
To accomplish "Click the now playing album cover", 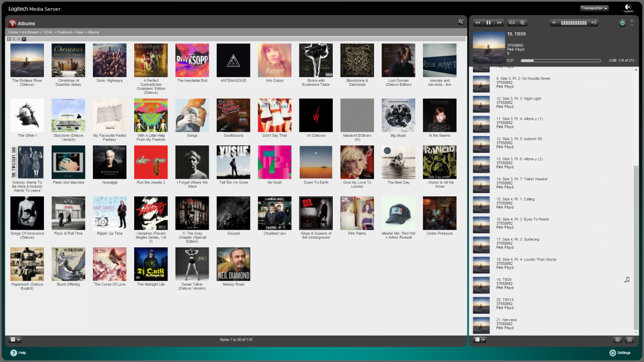I will pos(488,47).
